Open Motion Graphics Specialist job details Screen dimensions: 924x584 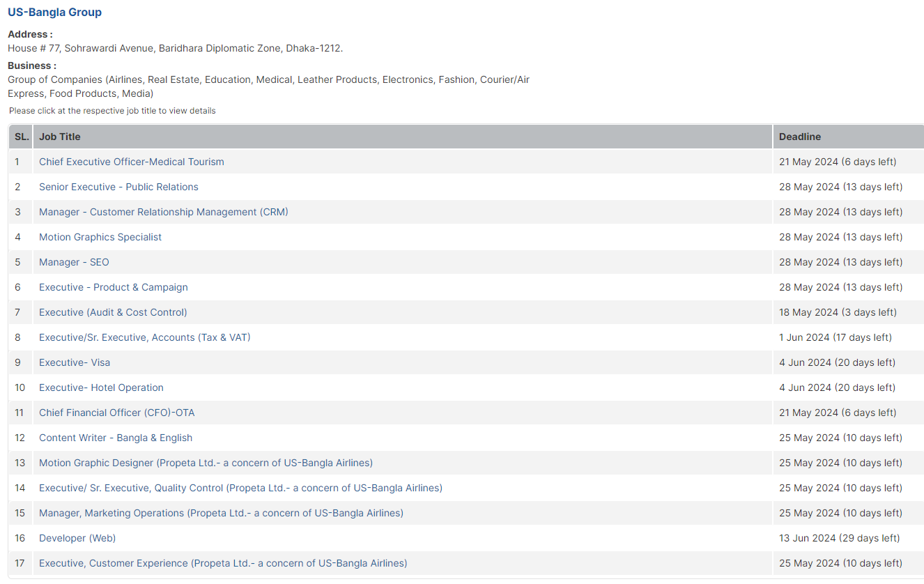point(100,237)
